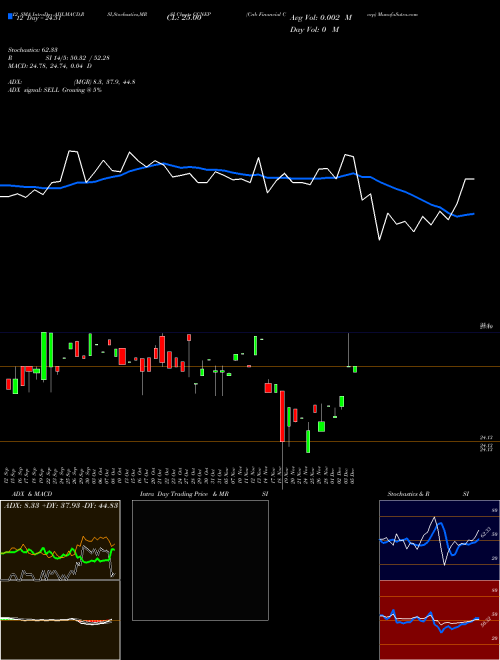Click the tall red candlestick at the November drop
Image resolution: width=500 pixels, height=660 pixels.
point(282,416)
